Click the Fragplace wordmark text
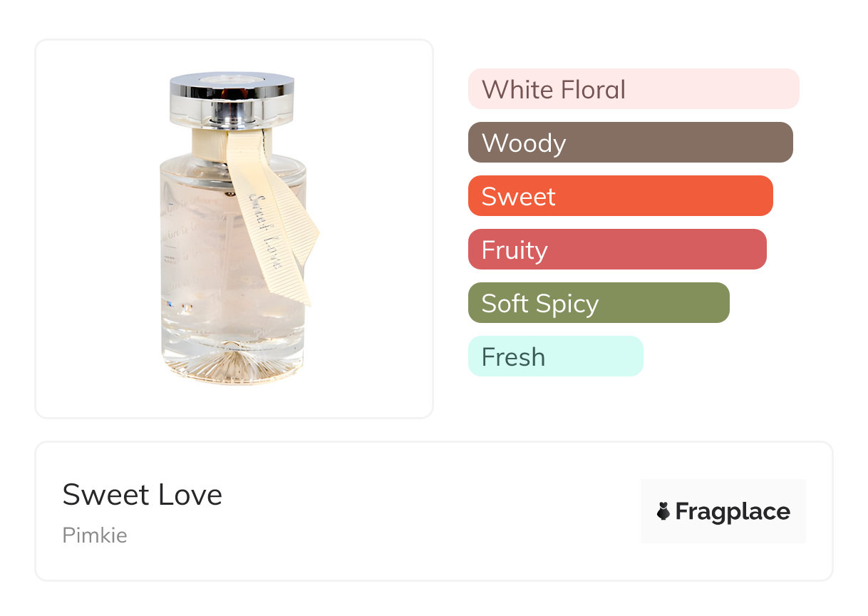Image resolution: width=868 pixels, height=616 pixels. pyautogui.click(x=733, y=512)
